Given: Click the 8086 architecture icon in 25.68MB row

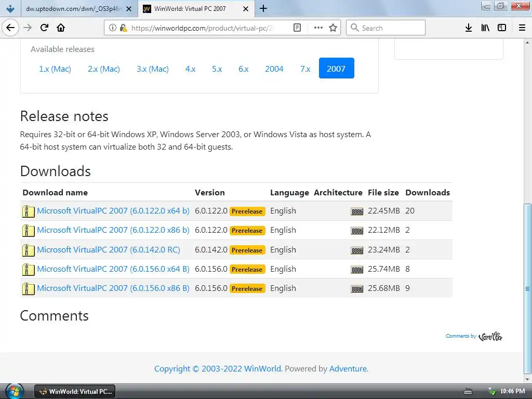Looking at the screenshot, I should pos(357,289).
